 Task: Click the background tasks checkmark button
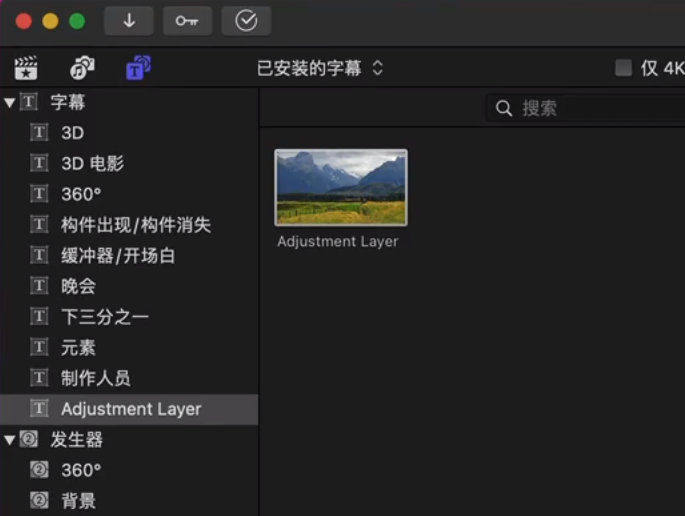pos(246,21)
